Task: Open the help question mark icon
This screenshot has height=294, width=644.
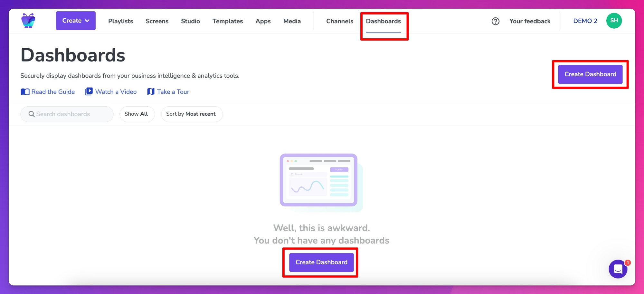Action: click(x=495, y=21)
